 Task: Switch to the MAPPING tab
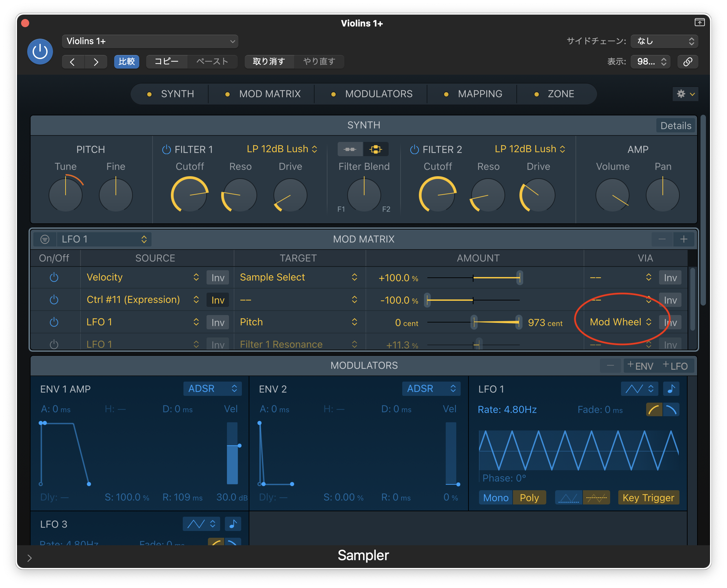pyautogui.click(x=479, y=94)
